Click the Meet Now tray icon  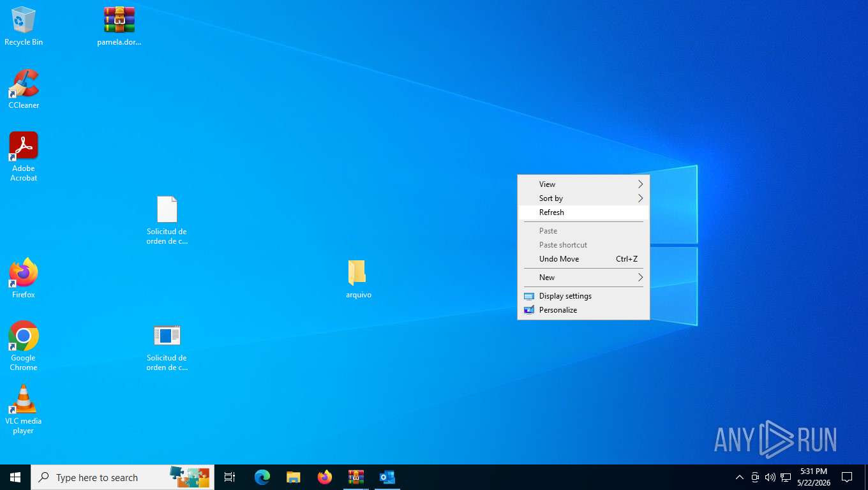pos(755,477)
